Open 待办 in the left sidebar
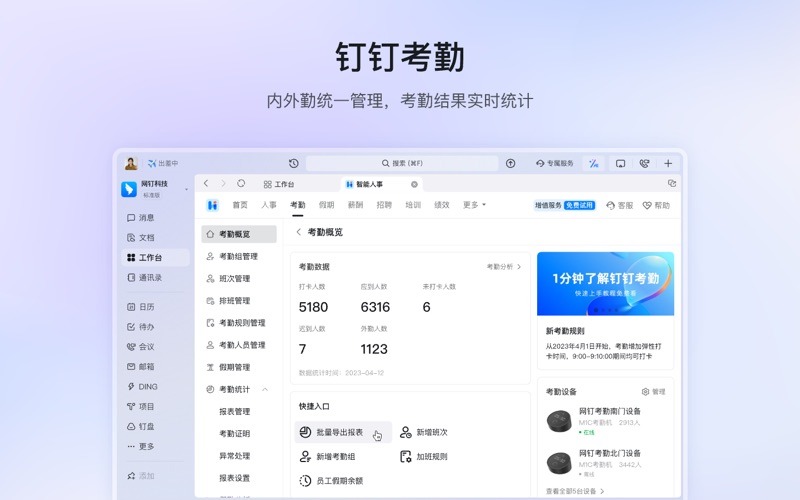The height and width of the screenshot is (500, 800). point(140,327)
